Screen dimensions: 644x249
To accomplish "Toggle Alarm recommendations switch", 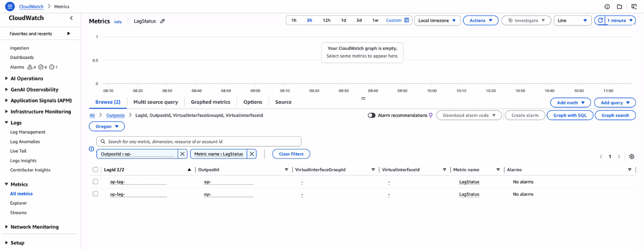I will 371,115.
